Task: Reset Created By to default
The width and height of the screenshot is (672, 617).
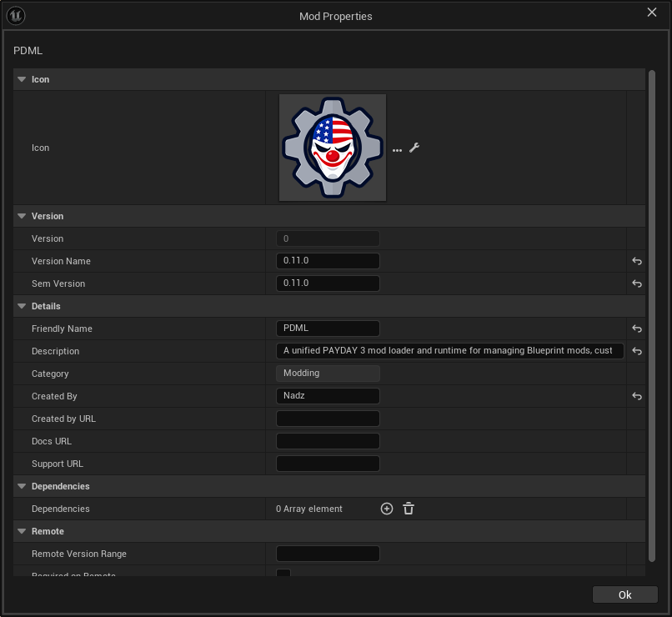Action: [x=637, y=396]
